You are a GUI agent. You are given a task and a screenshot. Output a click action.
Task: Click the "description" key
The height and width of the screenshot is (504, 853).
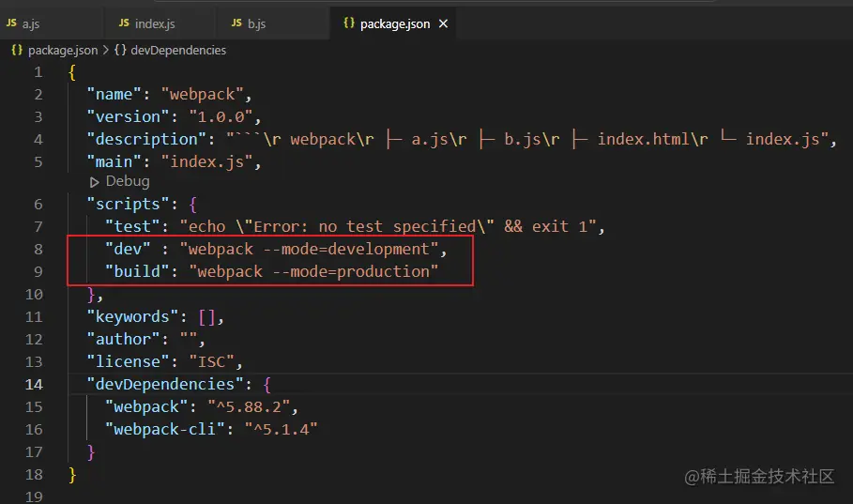click(147, 139)
